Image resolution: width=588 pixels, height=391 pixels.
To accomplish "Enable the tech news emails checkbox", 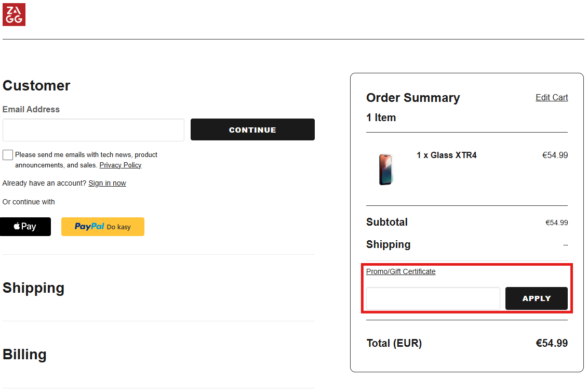I will click(x=8, y=155).
